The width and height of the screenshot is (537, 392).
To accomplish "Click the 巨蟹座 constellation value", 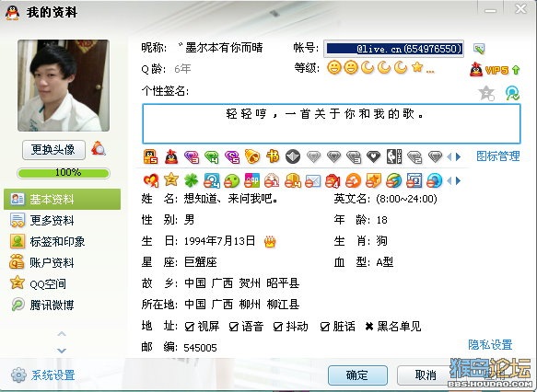I will (x=201, y=262).
